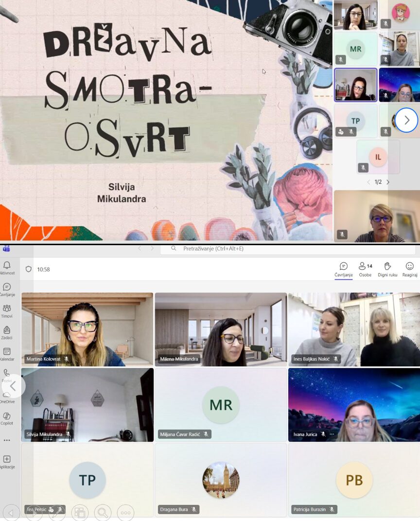Click the Digni ruku hand icon
Screen dimensions: 420x521
tap(387, 268)
